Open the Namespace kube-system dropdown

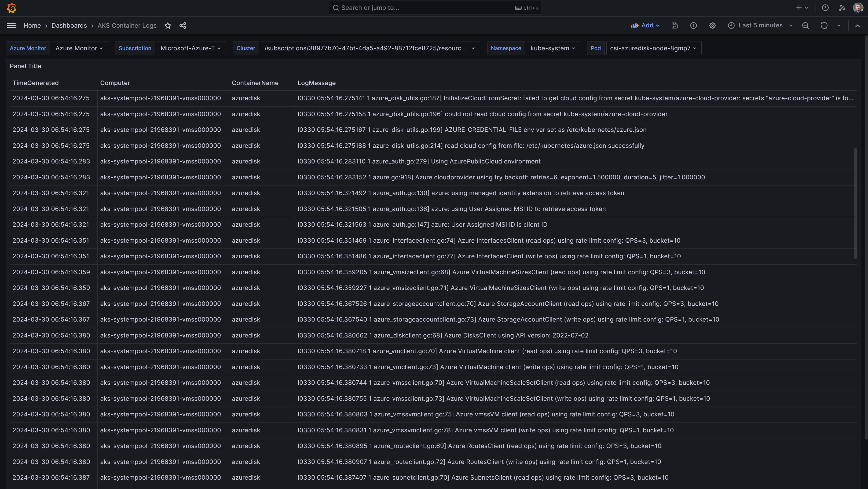coord(553,48)
